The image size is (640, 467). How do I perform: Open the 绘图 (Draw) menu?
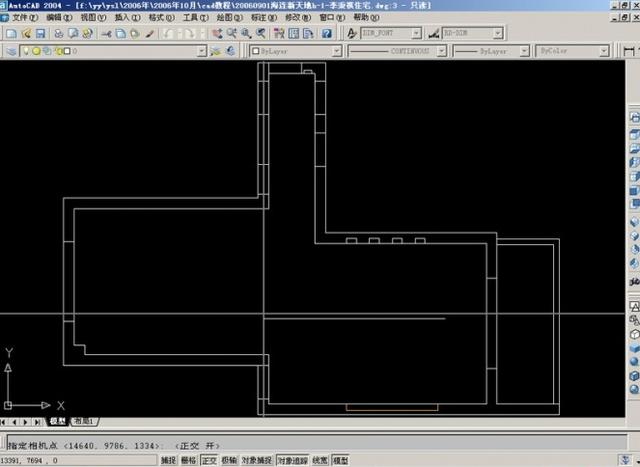pyautogui.click(x=229, y=18)
